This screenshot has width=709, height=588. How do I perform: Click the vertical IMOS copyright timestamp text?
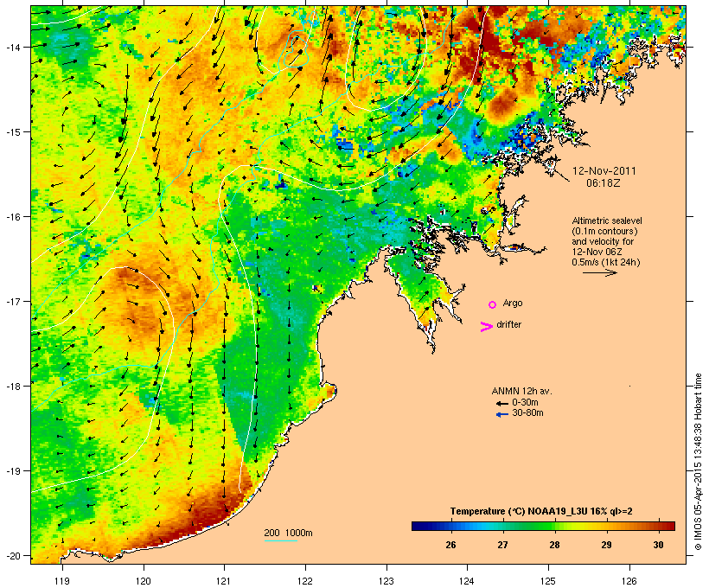point(698,462)
